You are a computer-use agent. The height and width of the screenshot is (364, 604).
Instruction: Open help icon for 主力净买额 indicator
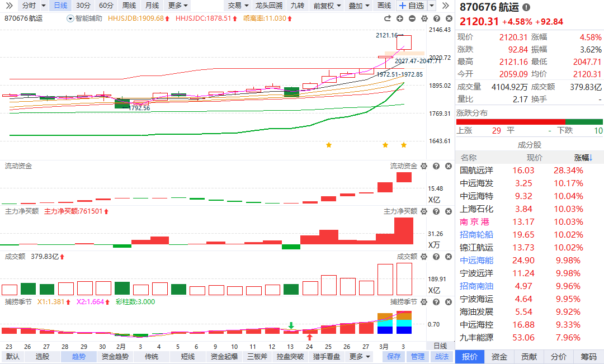point(436,211)
